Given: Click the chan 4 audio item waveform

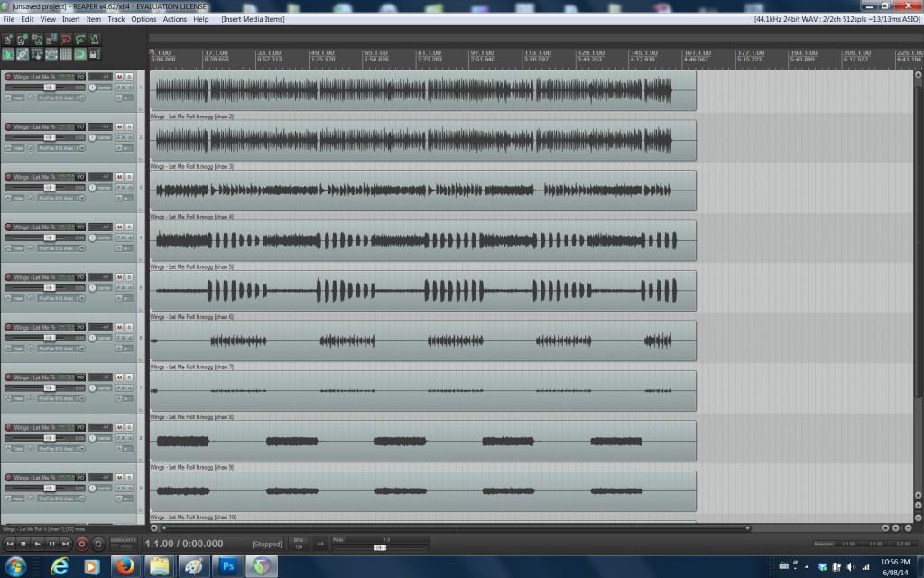Looking at the screenshot, I should (422, 240).
